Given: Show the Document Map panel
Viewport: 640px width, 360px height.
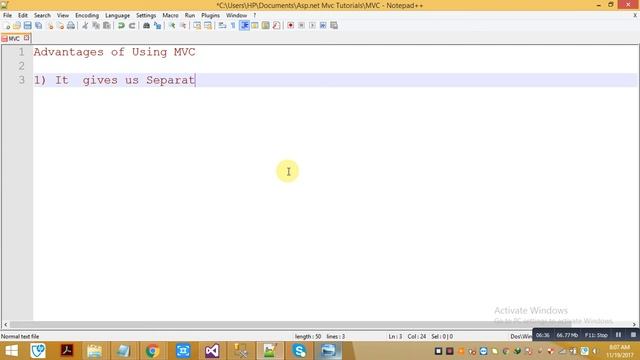Looking at the screenshot, I should [266, 25].
